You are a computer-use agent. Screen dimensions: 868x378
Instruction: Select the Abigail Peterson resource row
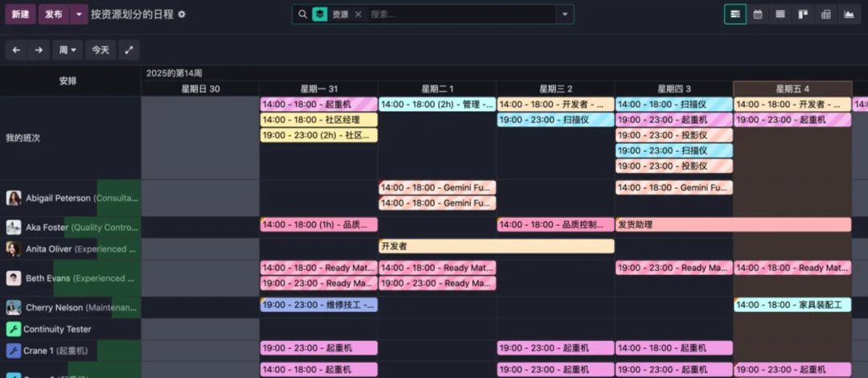click(x=58, y=198)
